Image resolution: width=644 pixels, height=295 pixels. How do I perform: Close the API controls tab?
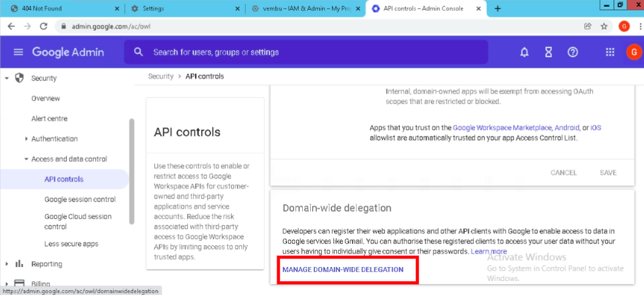coord(478,9)
